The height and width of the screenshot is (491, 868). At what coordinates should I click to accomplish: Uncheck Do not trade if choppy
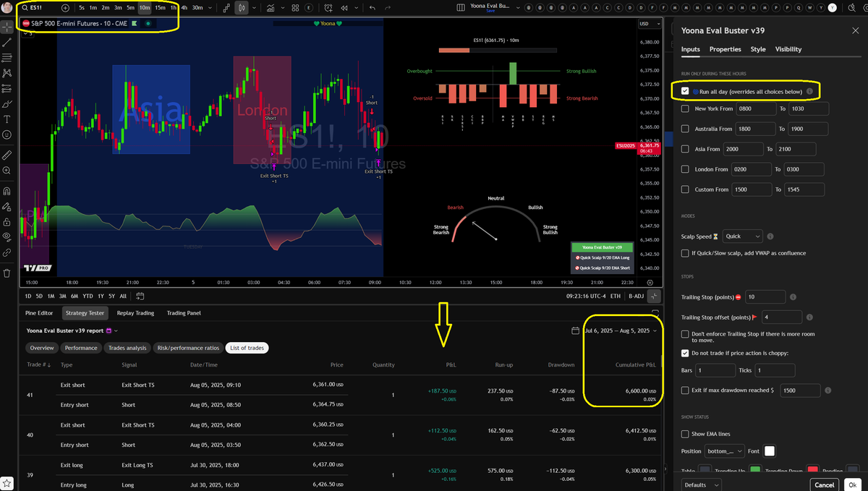(x=686, y=353)
